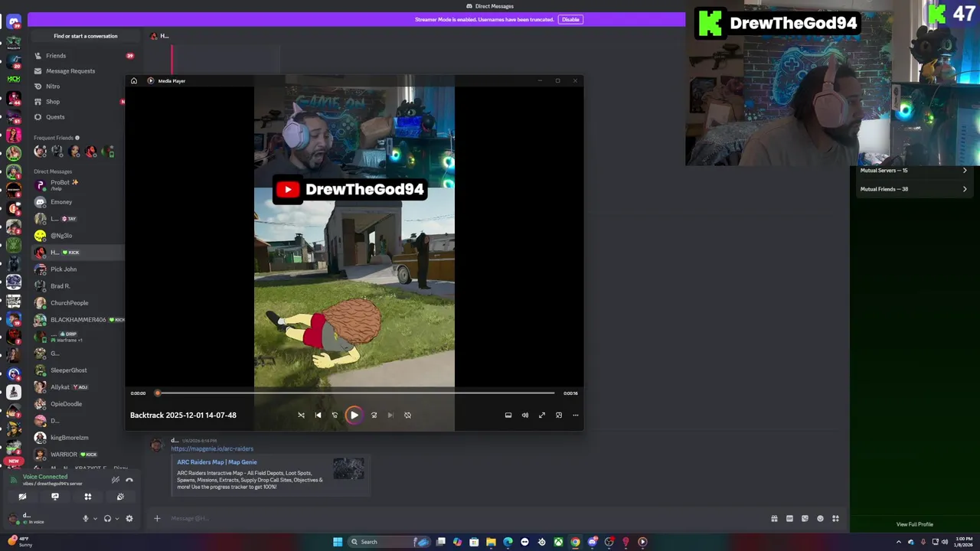Open ChurchPeople direct message
The image size is (980, 551).
tap(77, 303)
